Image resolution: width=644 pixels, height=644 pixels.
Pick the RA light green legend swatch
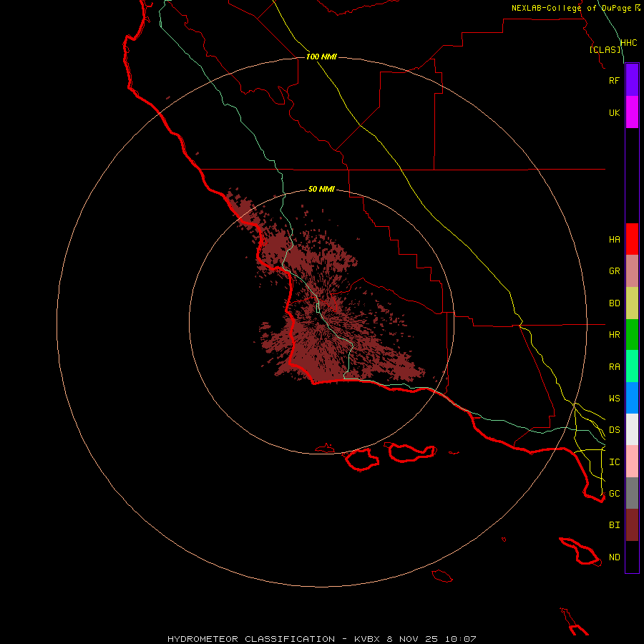[x=632, y=366]
